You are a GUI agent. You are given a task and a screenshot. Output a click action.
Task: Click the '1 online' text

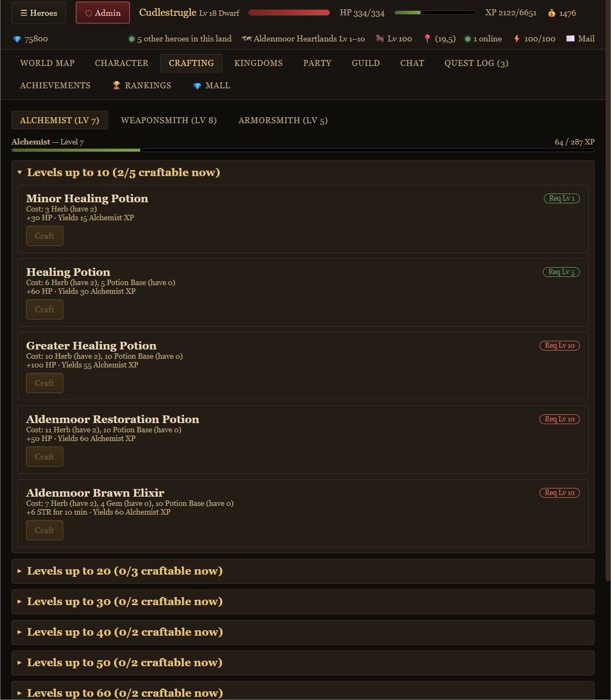[x=488, y=39]
